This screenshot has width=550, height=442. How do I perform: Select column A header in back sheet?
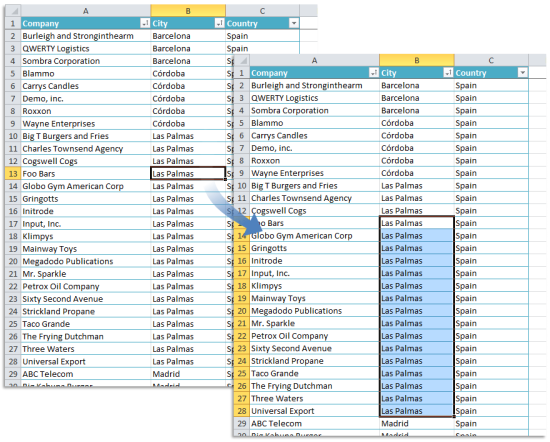86,11
